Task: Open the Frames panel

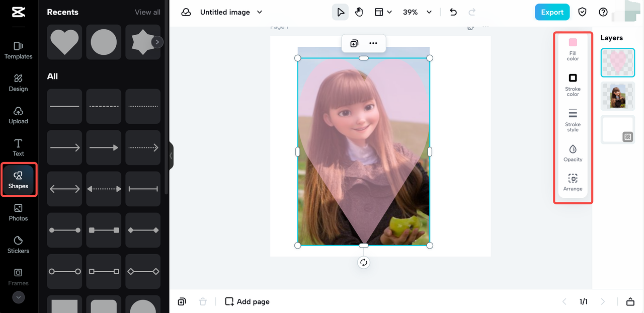Action: (x=18, y=277)
